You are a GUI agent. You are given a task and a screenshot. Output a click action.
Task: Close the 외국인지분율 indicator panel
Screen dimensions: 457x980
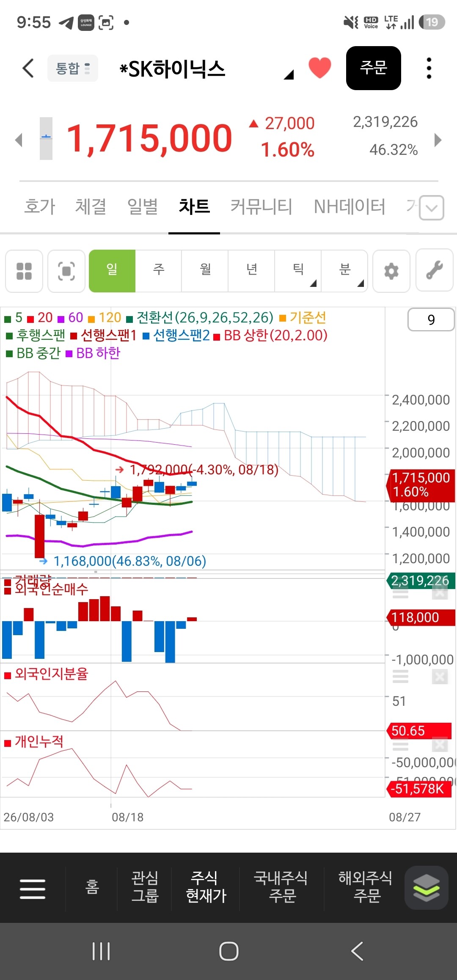pyautogui.click(x=440, y=677)
